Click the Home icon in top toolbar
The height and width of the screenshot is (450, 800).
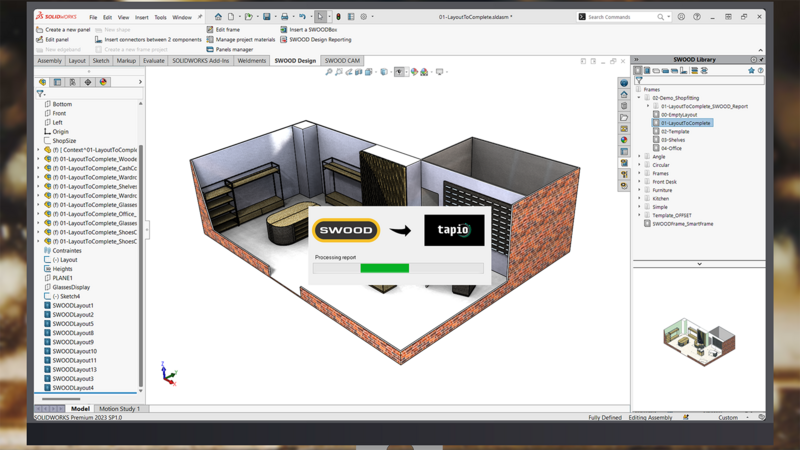coord(218,17)
